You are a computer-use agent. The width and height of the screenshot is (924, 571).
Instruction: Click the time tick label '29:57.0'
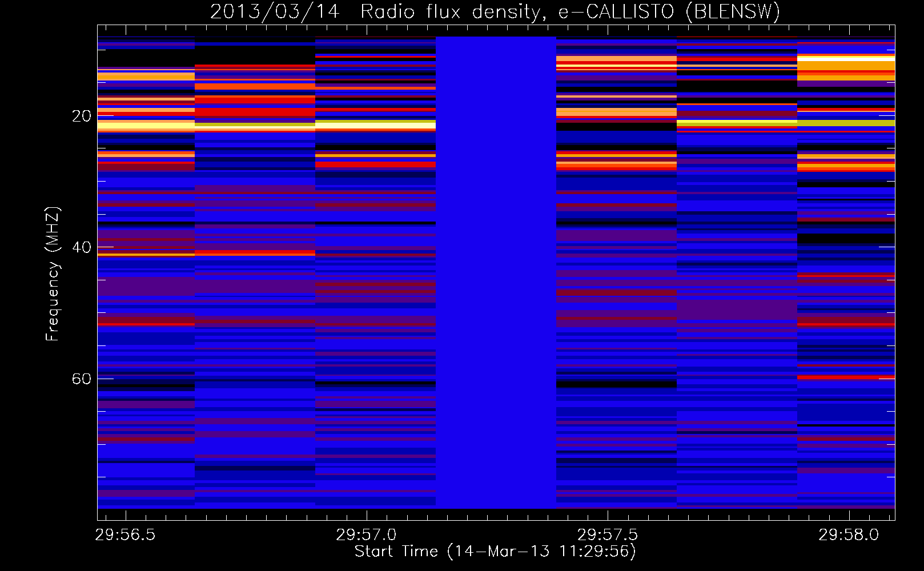pyautogui.click(x=366, y=534)
